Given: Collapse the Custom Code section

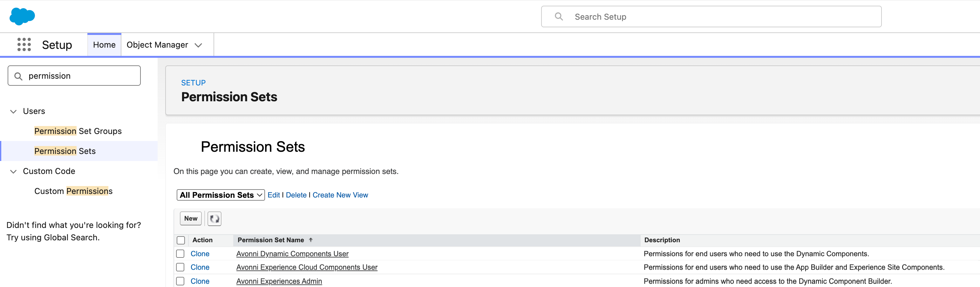Looking at the screenshot, I should (13, 171).
